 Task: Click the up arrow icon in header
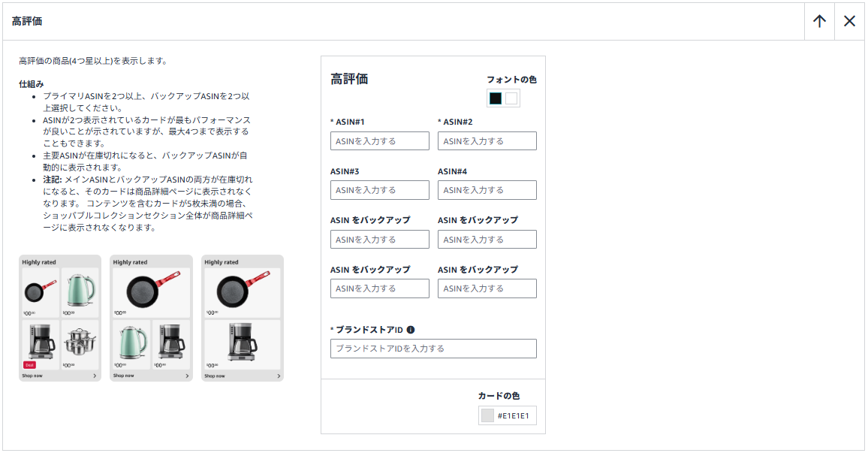[x=819, y=21]
